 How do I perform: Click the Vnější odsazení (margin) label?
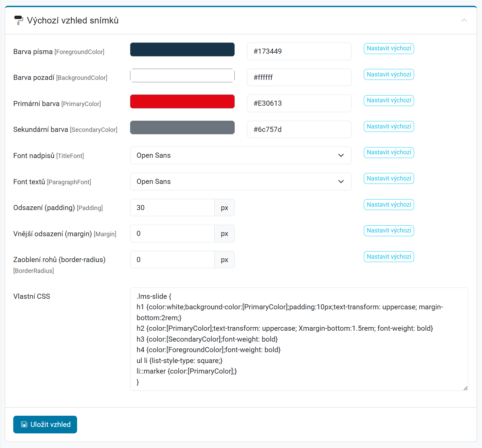[65, 234]
